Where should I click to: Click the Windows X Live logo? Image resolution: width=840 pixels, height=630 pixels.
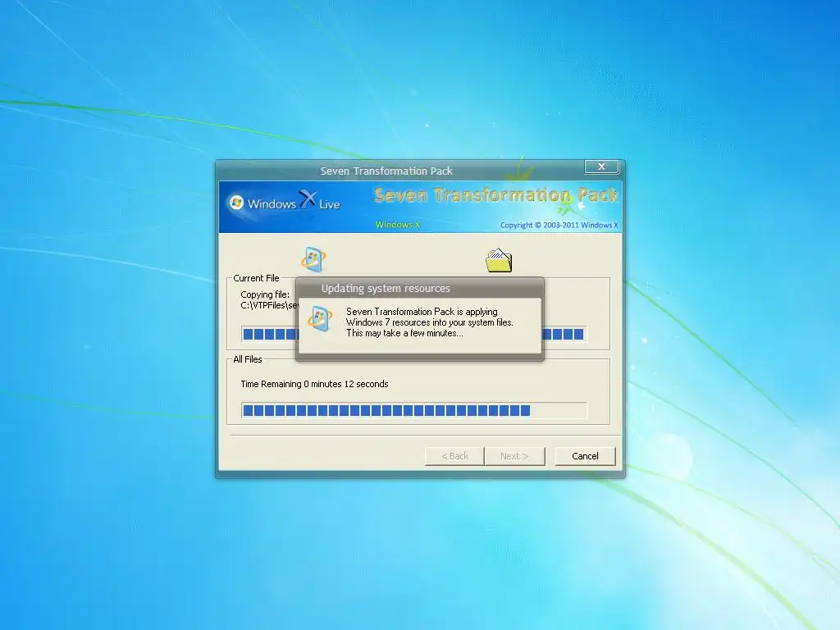[x=285, y=203]
